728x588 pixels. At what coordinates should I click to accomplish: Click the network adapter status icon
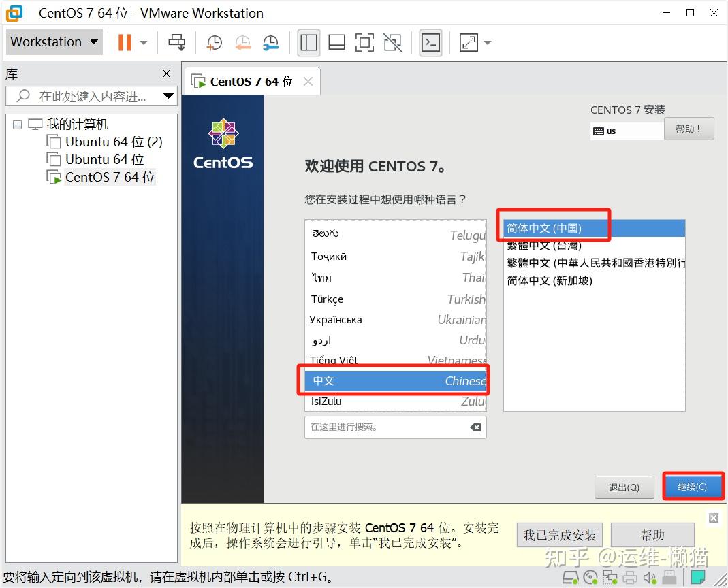pos(609,578)
